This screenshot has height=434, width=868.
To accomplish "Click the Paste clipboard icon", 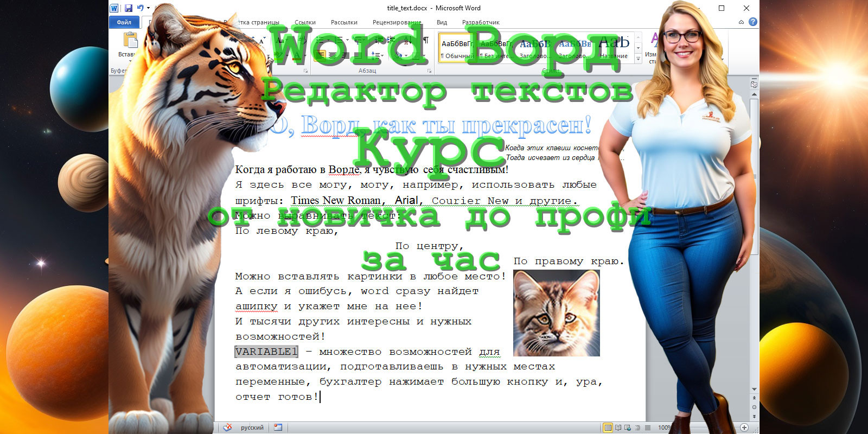I will pos(130,41).
